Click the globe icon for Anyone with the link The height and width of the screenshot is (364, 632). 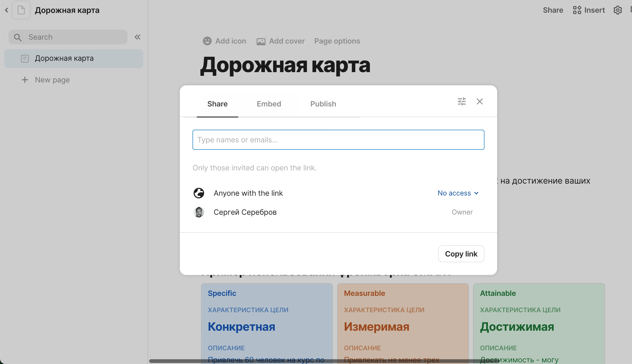[199, 193]
